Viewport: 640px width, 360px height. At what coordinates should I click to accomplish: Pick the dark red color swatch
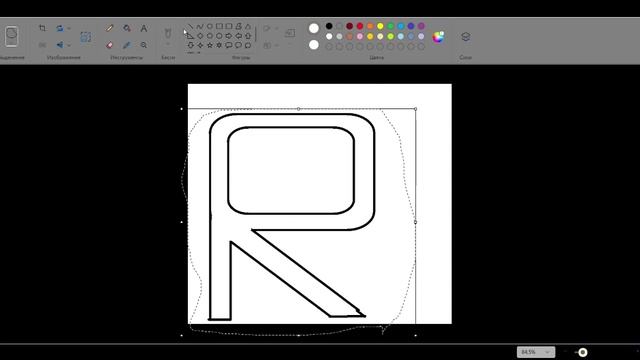pyautogui.click(x=349, y=26)
